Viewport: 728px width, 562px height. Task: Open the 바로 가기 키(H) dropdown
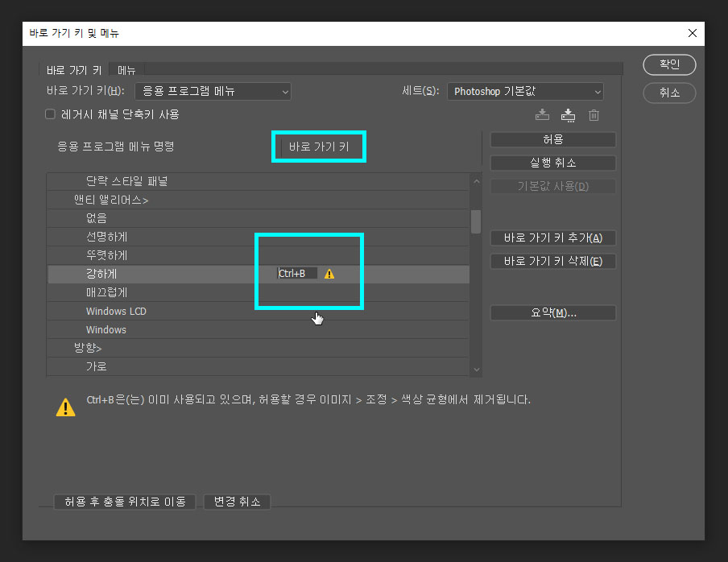point(213,92)
